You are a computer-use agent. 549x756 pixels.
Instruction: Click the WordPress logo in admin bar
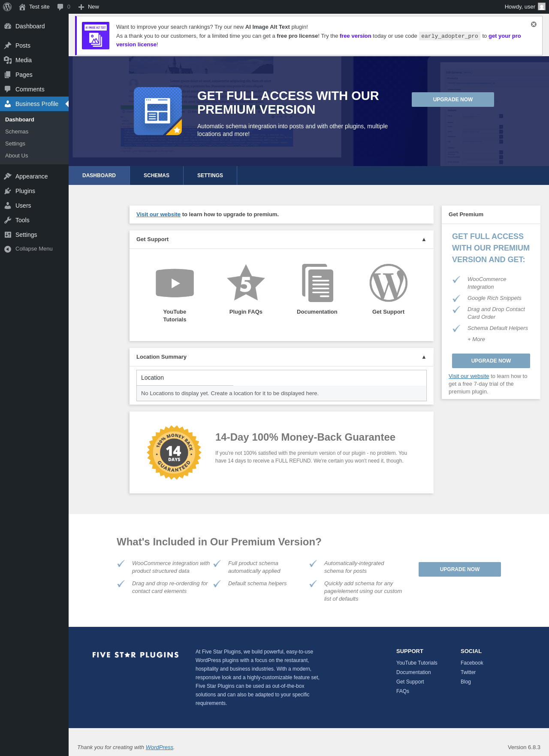pyautogui.click(x=7, y=7)
